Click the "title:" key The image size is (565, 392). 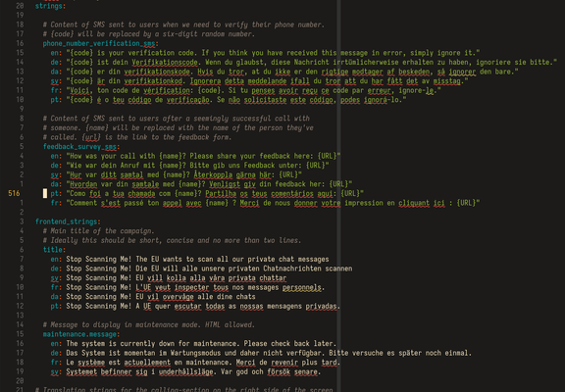(54, 250)
